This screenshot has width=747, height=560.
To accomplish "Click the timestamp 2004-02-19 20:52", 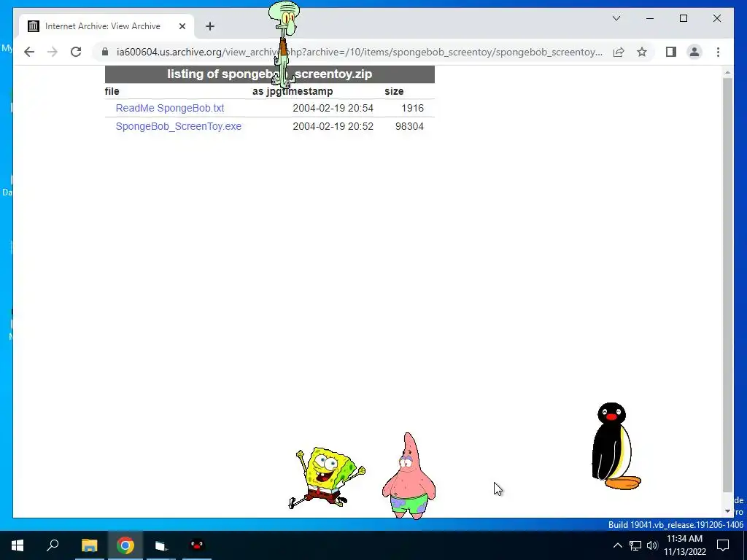I will pyautogui.click(x=333, y=126).
